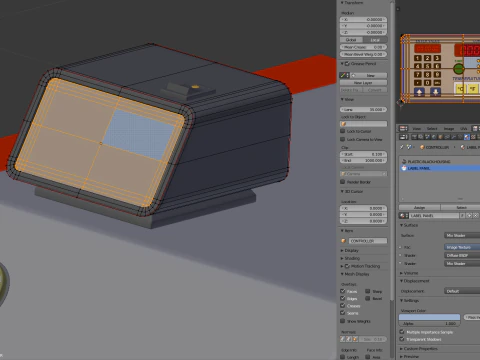480x360 pixels.
Task: Enable Render Border checkbox
Action: tap(343, 182)
